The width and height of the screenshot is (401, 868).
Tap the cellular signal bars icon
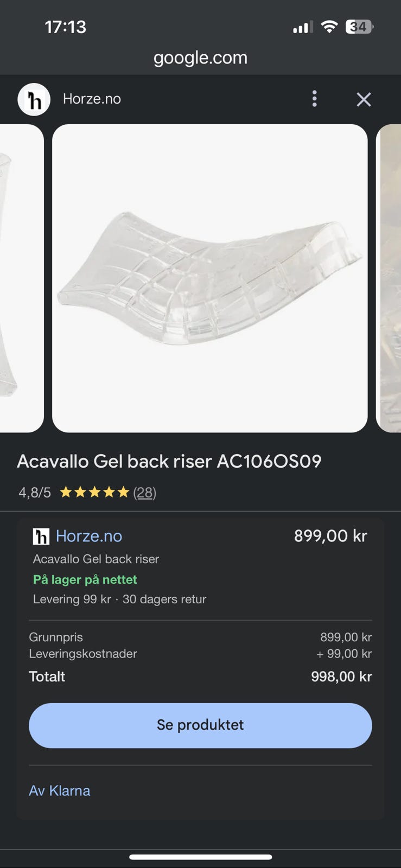pos(303,27)
